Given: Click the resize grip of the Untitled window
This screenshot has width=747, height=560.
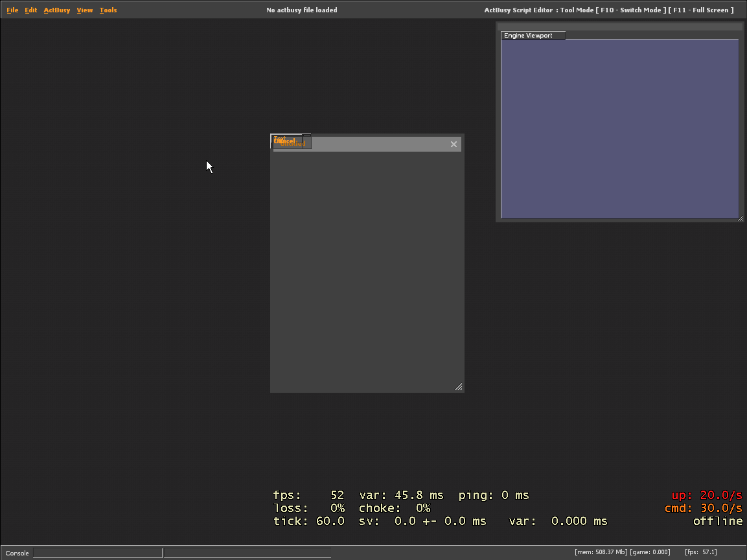Looking at the screenshot, I should pyautogui.click(x=459, y=387).
